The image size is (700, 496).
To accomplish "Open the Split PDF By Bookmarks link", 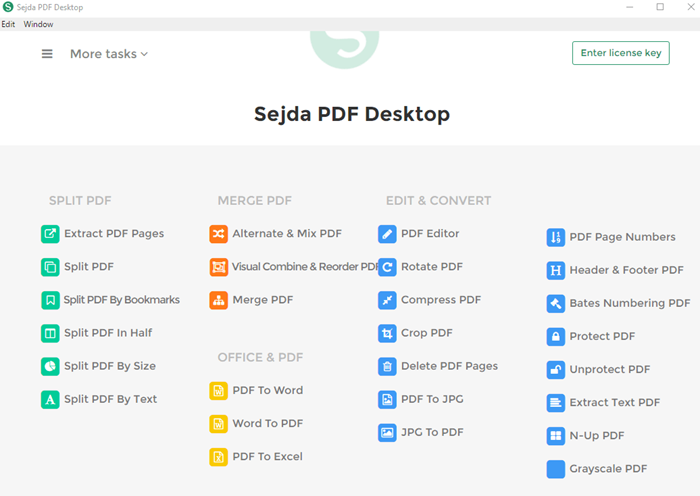I will (121, 300).
